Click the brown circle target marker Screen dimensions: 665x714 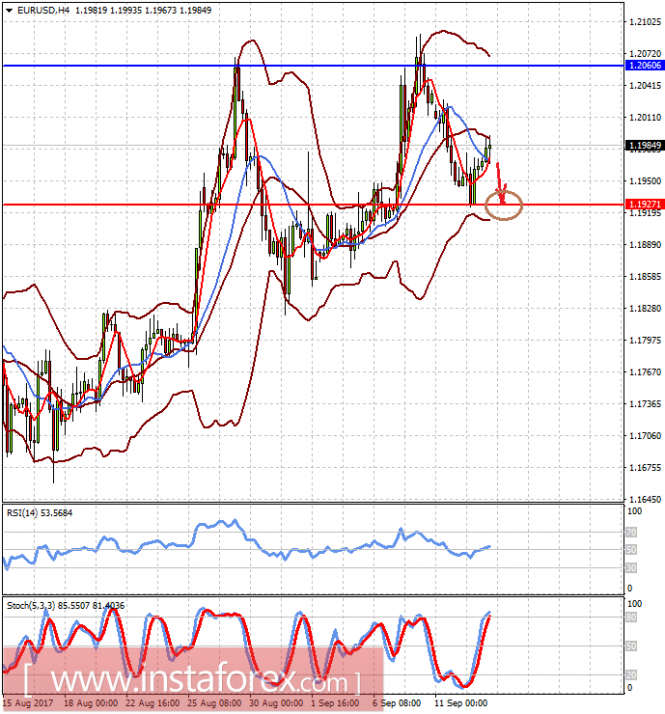click(503, 205)
